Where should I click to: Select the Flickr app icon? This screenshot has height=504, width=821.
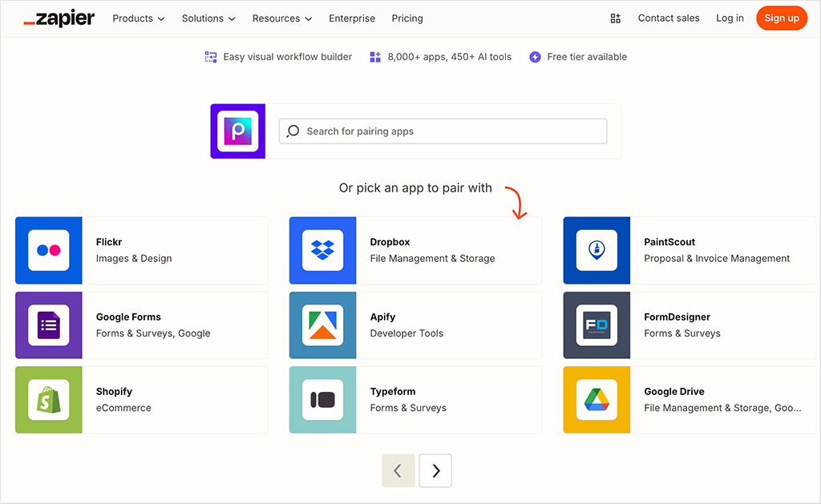[48, 249]
